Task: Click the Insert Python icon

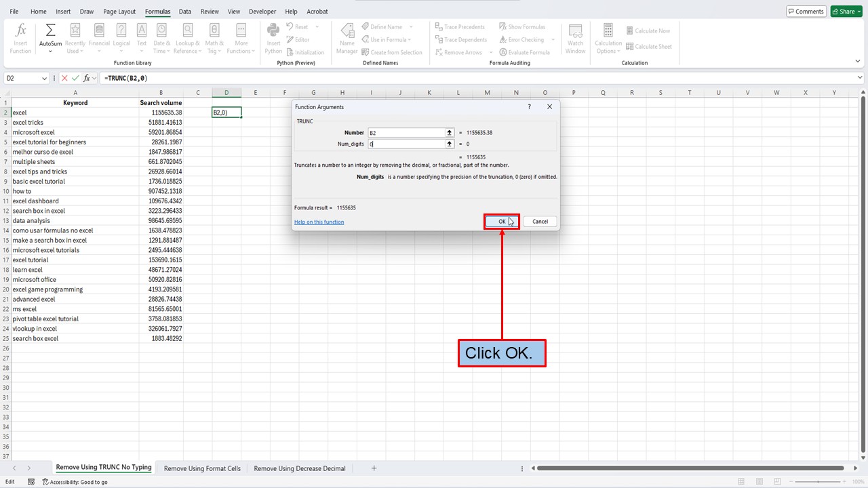Action: tap(273, 37)
